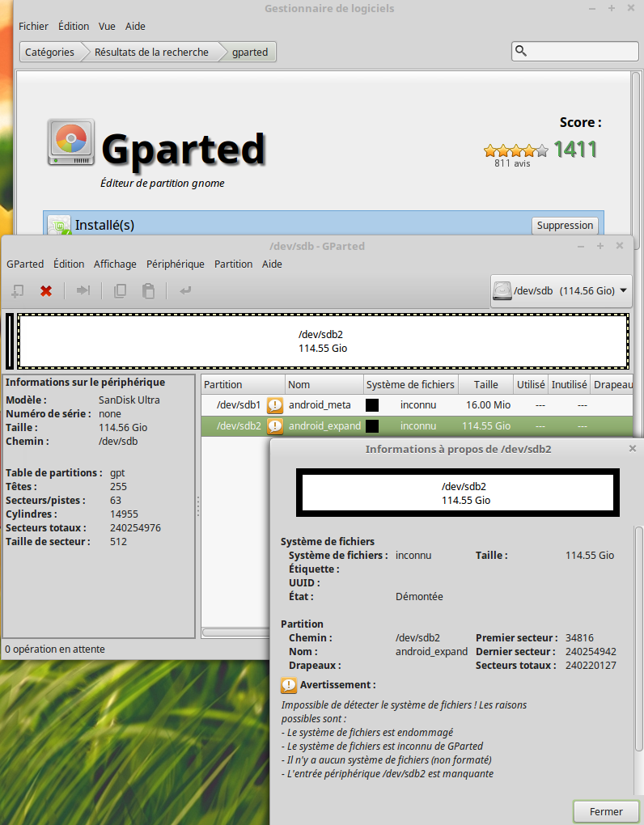Image resolution: width=644 pixels, height=825 pixels.
Task: Click the search magnifier icon in software manager
Action: [x=521, y=50]
